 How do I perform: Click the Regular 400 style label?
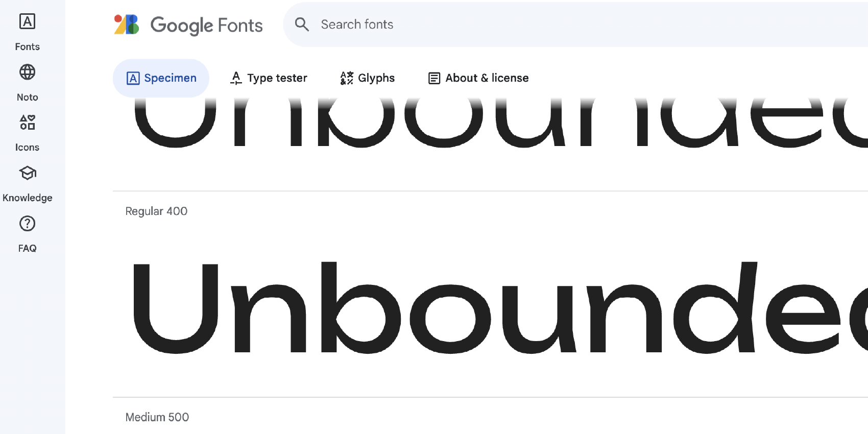point(156,211)
